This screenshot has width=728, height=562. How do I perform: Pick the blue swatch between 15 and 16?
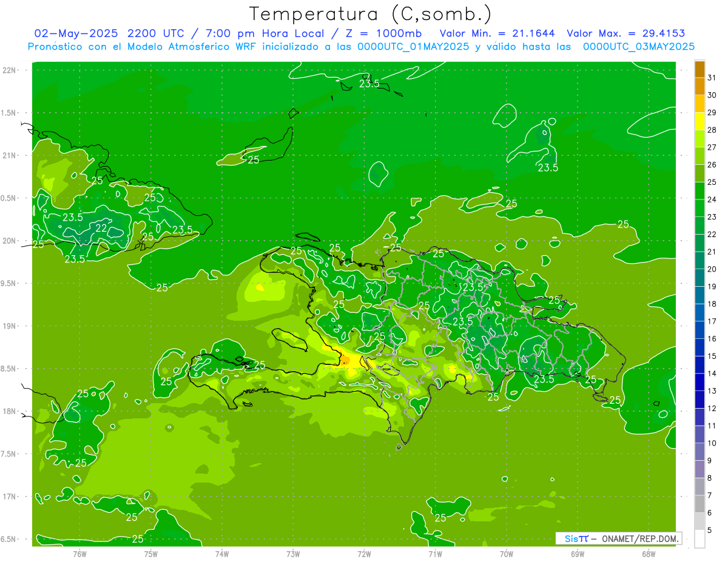[699, 348]
